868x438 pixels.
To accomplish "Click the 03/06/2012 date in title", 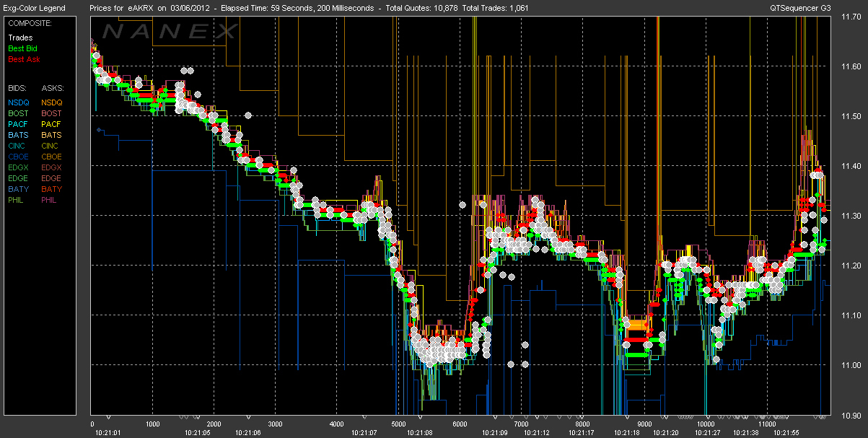I will pos(191,8).
